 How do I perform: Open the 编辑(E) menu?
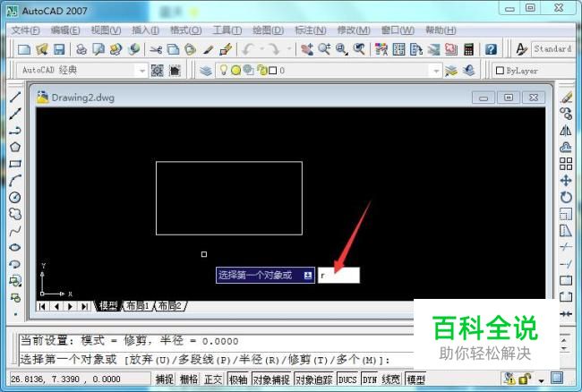[x=65, y=30]
